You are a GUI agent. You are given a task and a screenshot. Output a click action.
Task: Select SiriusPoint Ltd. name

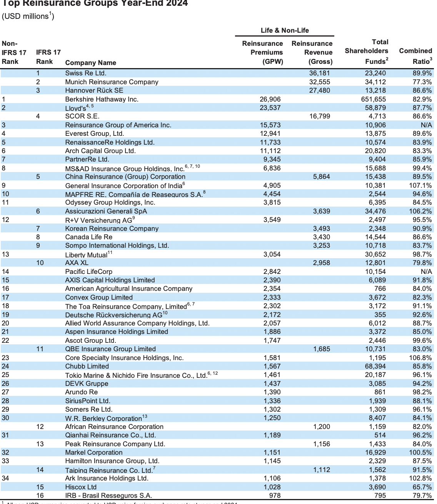click(x=88, y=401)
